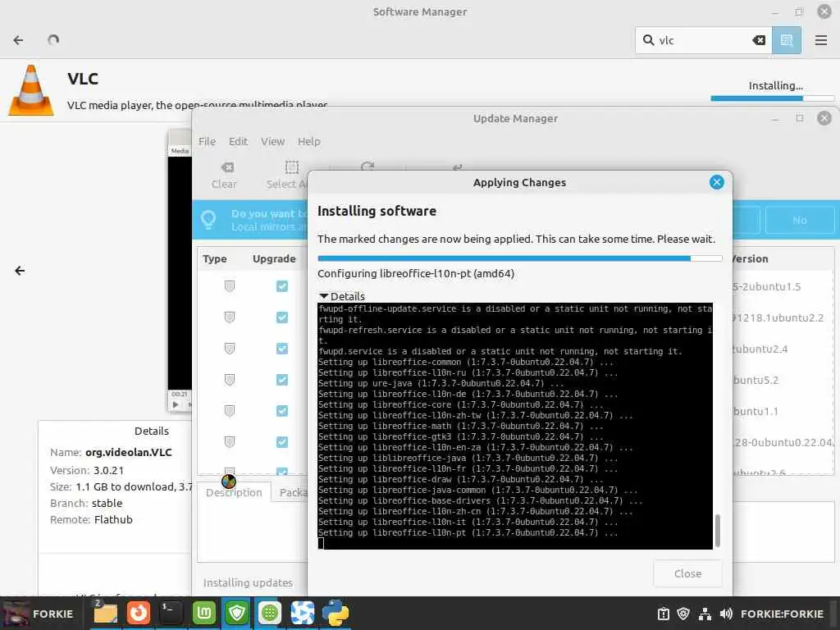This screenshot has width=840, height=630.
Task: Open the Software Manager hamburger menu
Action: coord(820,40)
